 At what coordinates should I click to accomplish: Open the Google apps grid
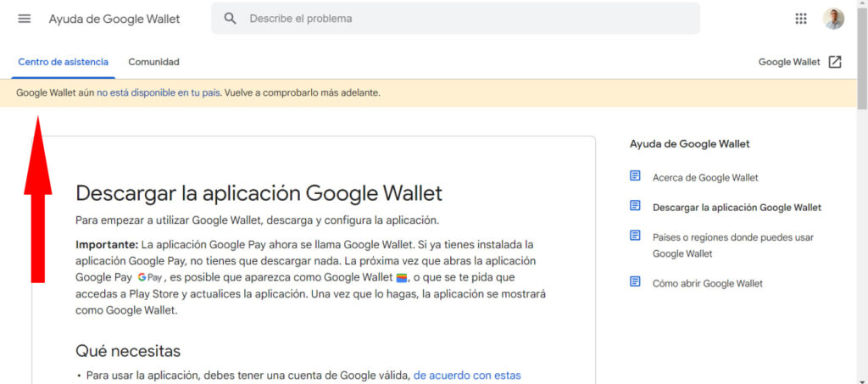[x=801, y=19]
